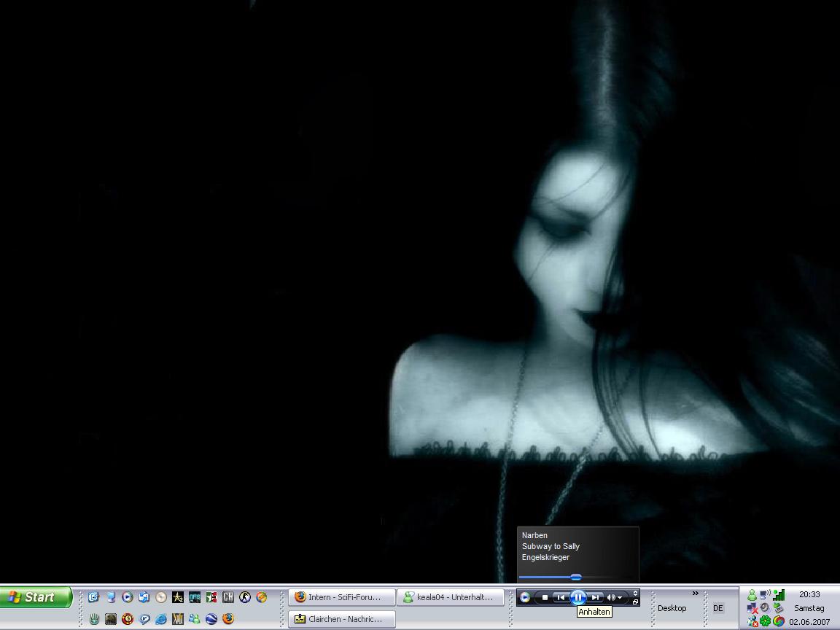
Task: Mute the media player speaker icon
Action: (611, 597)
